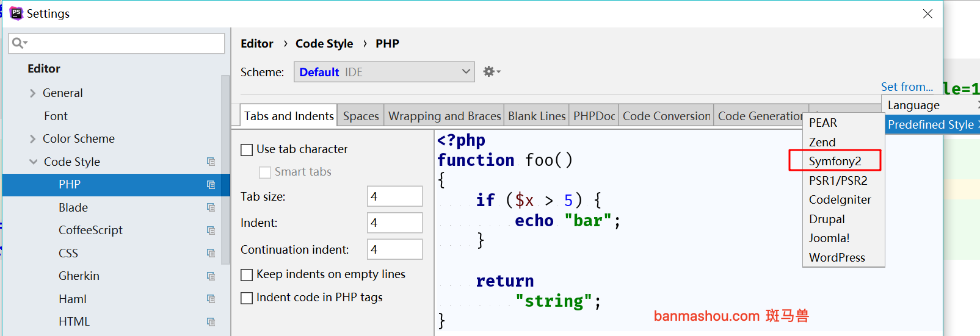Check Indent code in PHP tags
The width and height of the screenshot is (980, 336).
tap(247, 298)
